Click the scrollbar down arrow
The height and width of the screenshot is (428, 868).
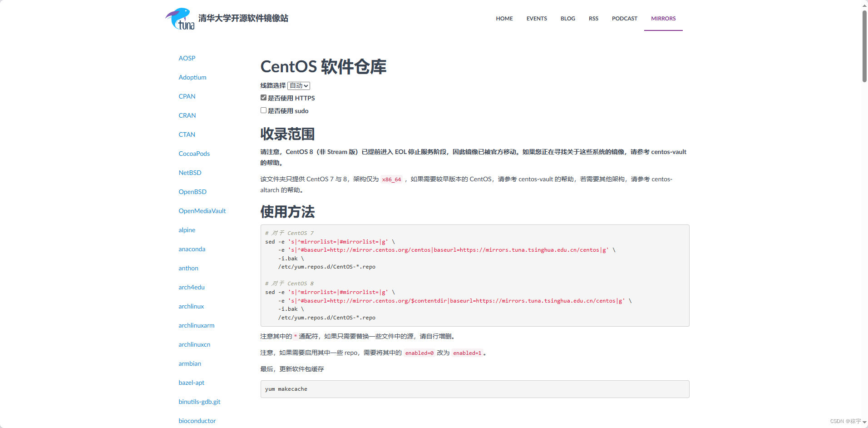pyautogui.click(x=864, y=423)
